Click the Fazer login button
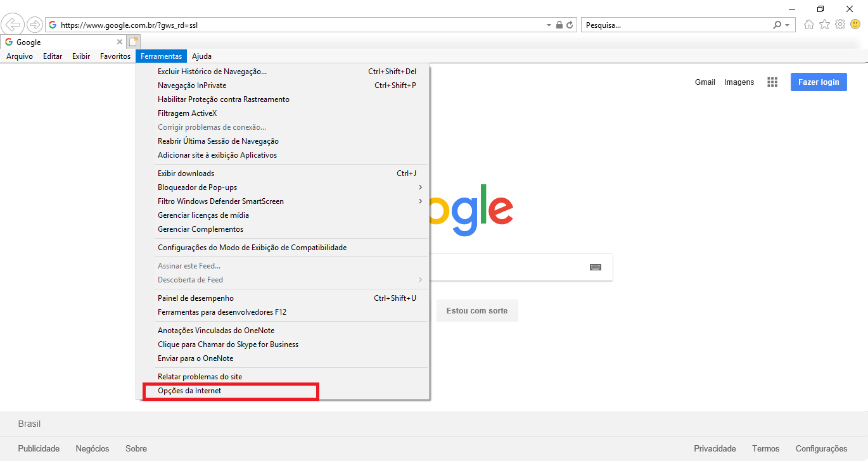This screenshot has height=461, width=868. click(819, 82)
